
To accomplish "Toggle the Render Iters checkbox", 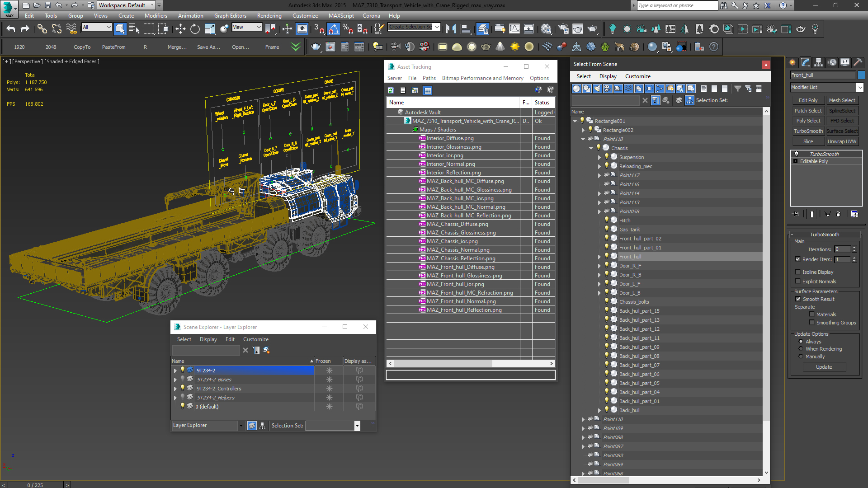I will [798, 259].
